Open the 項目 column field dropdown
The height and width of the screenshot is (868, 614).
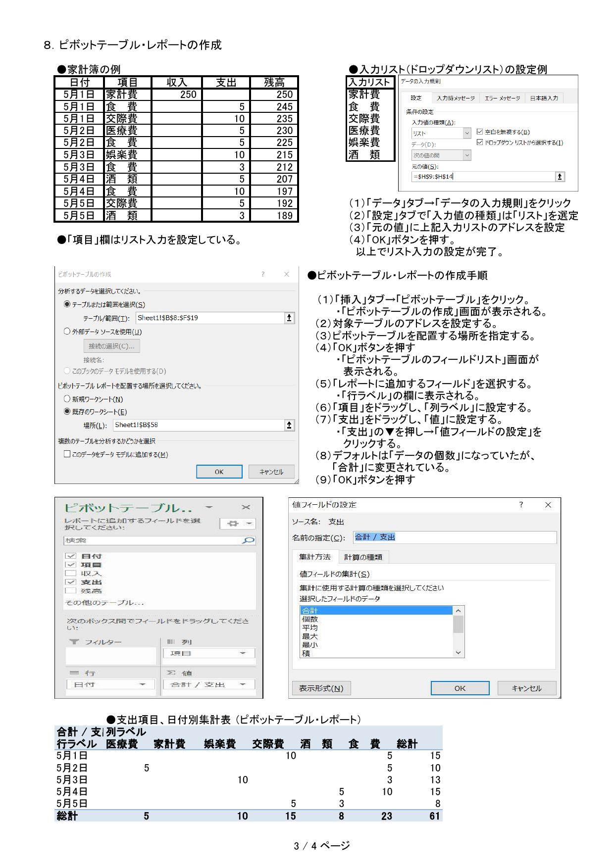tap(243, 654)
